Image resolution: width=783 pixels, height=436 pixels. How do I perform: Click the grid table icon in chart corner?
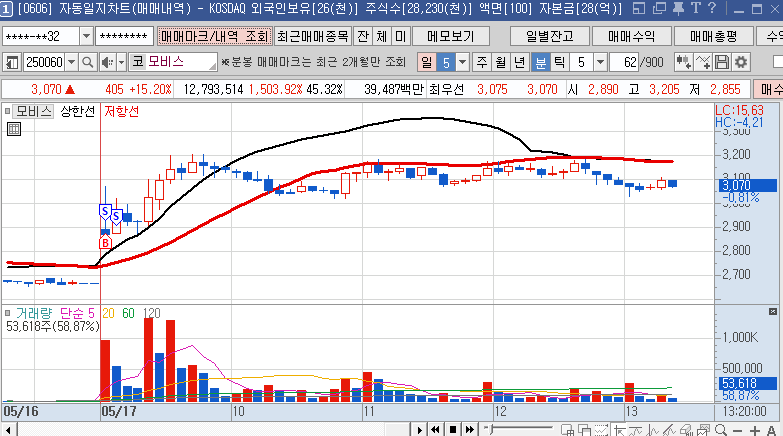coord(14,129)
